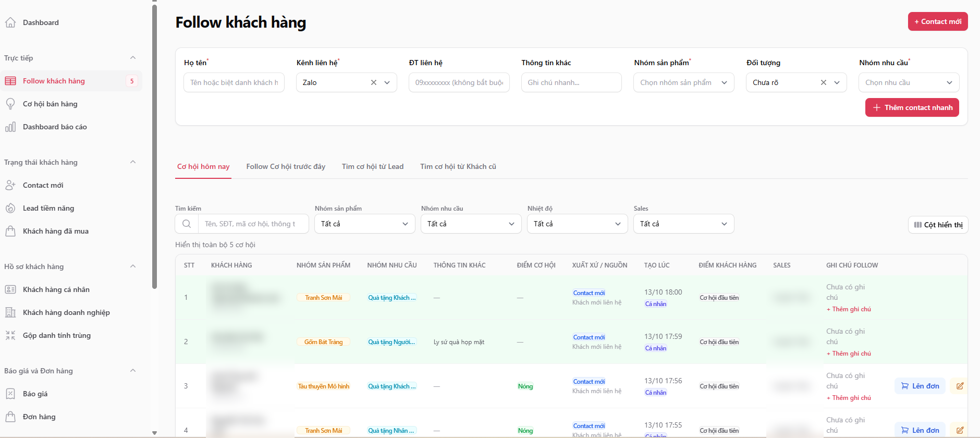Open the Dashboard home icon

click(10, 22)
